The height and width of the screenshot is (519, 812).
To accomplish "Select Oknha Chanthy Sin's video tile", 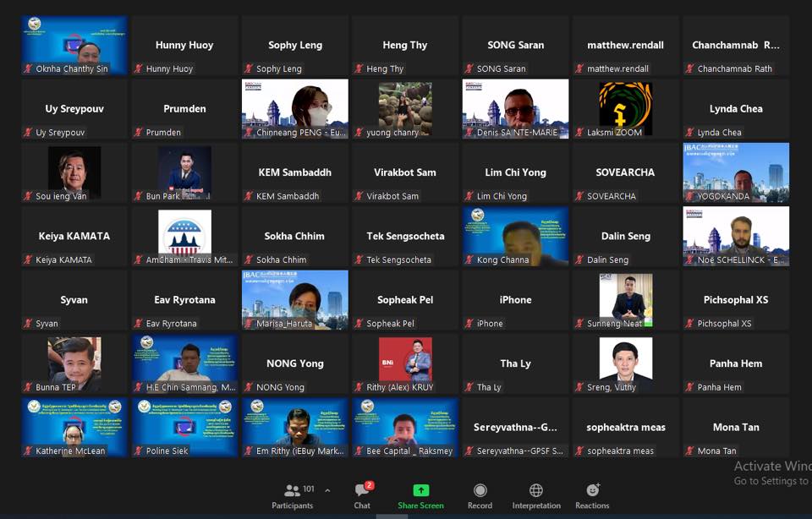I will coord(74,45).
